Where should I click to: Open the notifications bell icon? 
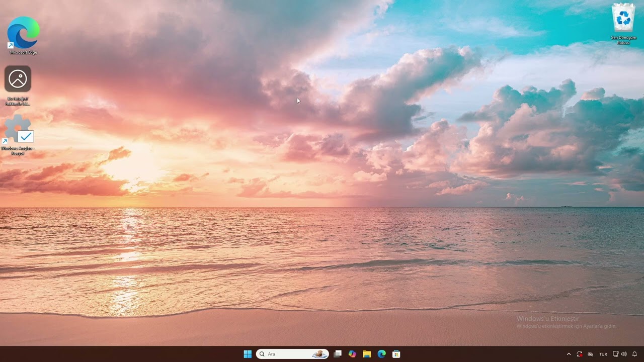[634, 354]
